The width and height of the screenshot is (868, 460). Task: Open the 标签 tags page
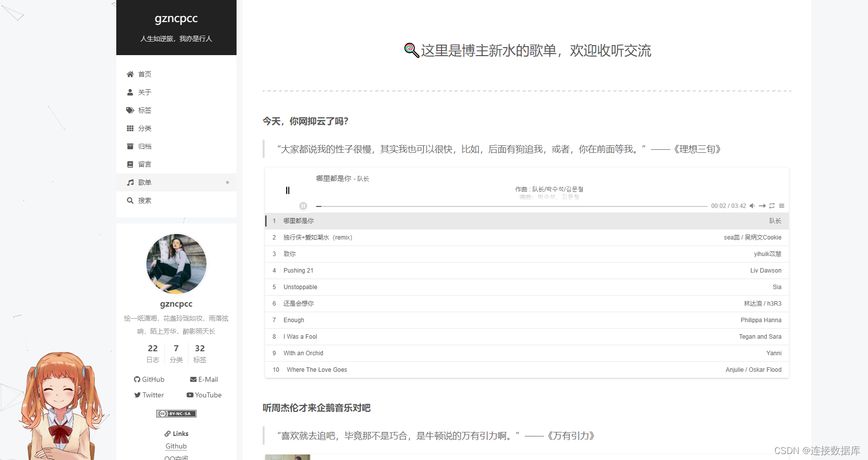point(144,110)
